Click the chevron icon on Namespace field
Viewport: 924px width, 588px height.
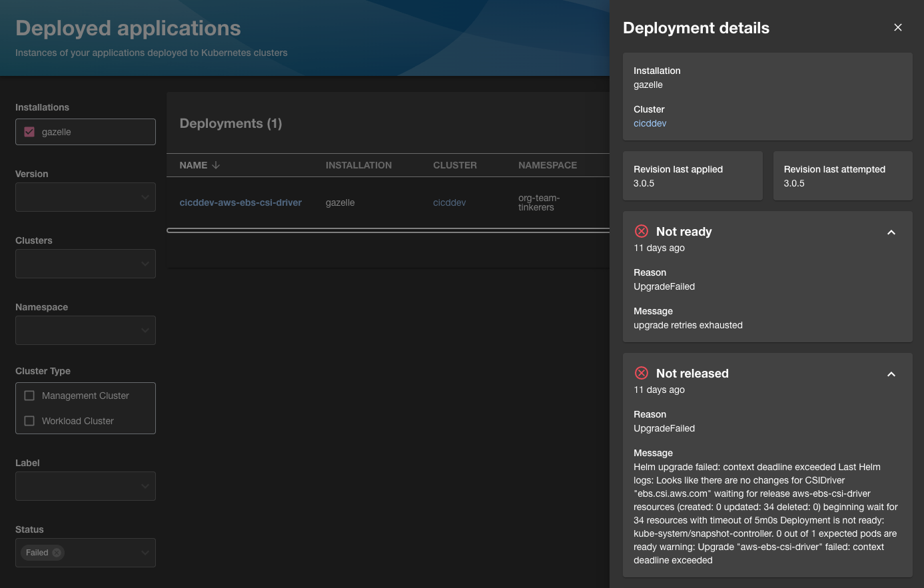145,330
